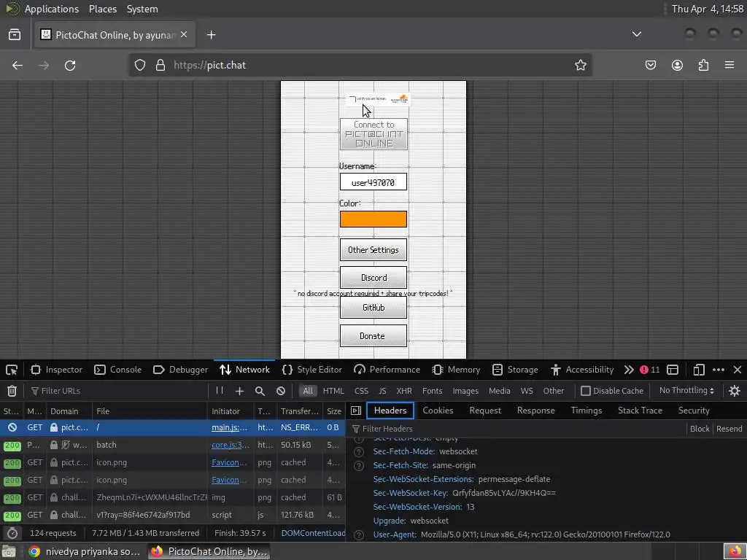The width and height of the screenshot is (747, 560).
Task: Click the Resend request button
Action: [x=729, y=429]
